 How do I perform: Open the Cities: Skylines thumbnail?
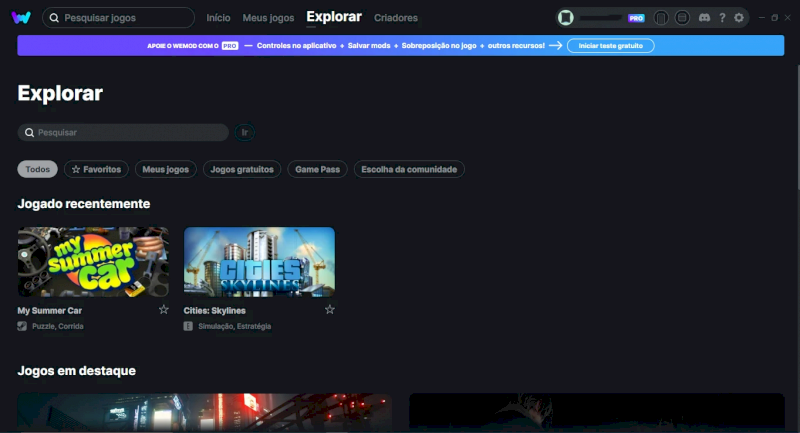(259, 262)
